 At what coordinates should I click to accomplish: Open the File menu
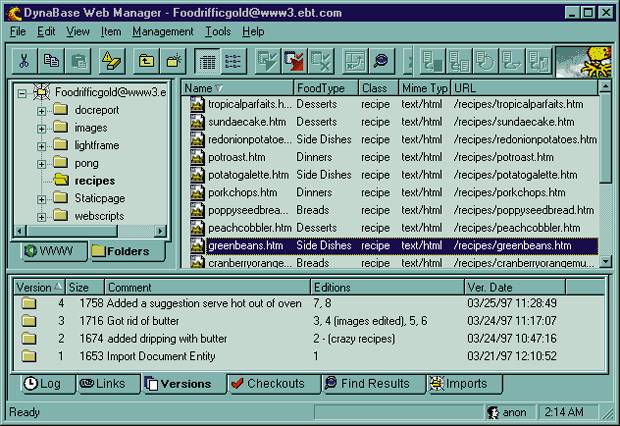[x=18, y=31]
